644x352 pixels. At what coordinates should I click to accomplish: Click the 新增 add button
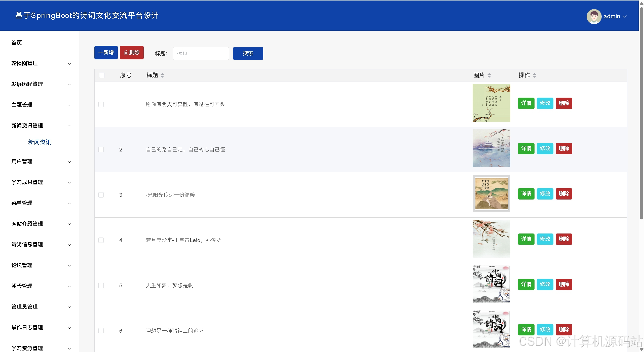pos(106,53)
